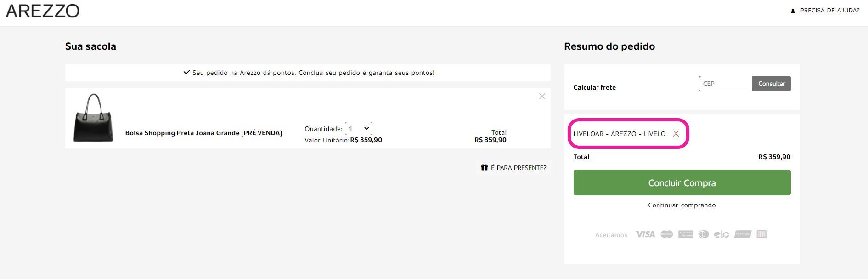
Task: Remove the LIVELOAR coupon with red X
Action: click(676, 133)
